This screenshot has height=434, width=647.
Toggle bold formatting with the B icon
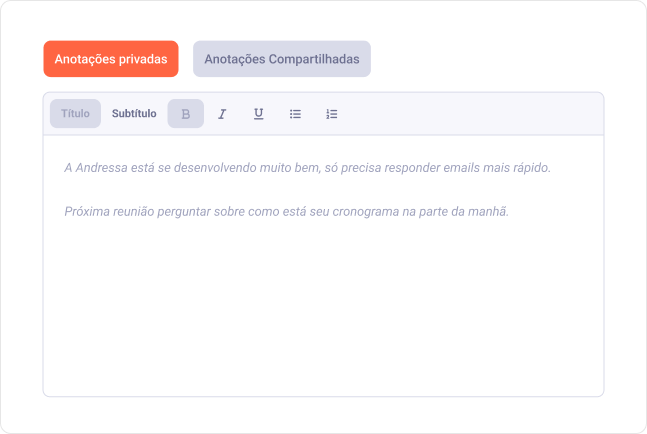186,113
